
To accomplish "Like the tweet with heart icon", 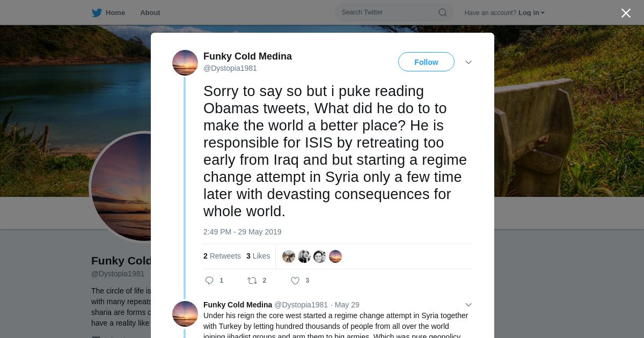I will (x=295, y=281).
